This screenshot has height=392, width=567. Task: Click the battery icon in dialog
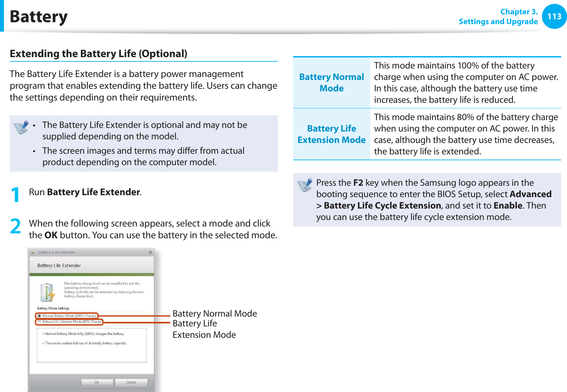(x=47, y=292)
